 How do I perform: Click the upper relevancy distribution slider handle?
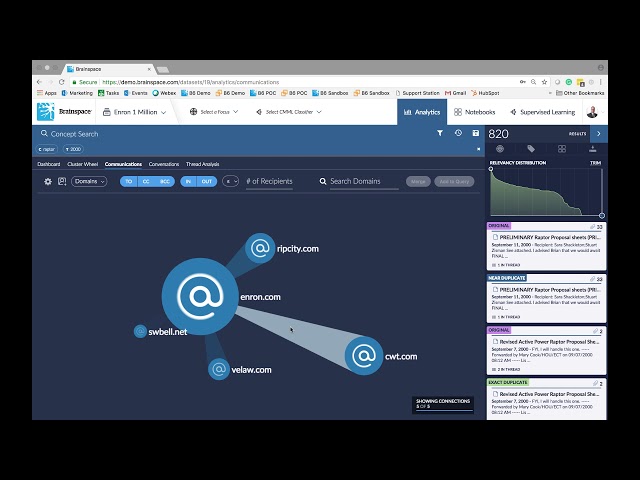[x=491, y=169]
